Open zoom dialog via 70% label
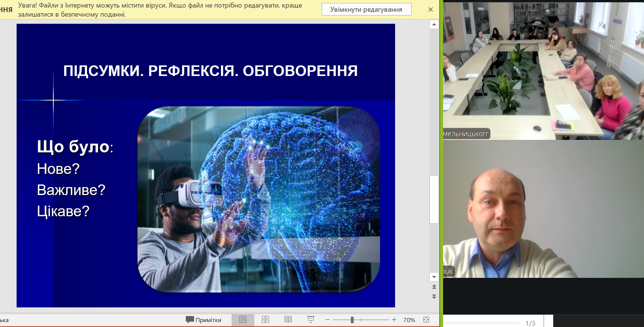This screenshot has height=327, width=644. (409, 320)
